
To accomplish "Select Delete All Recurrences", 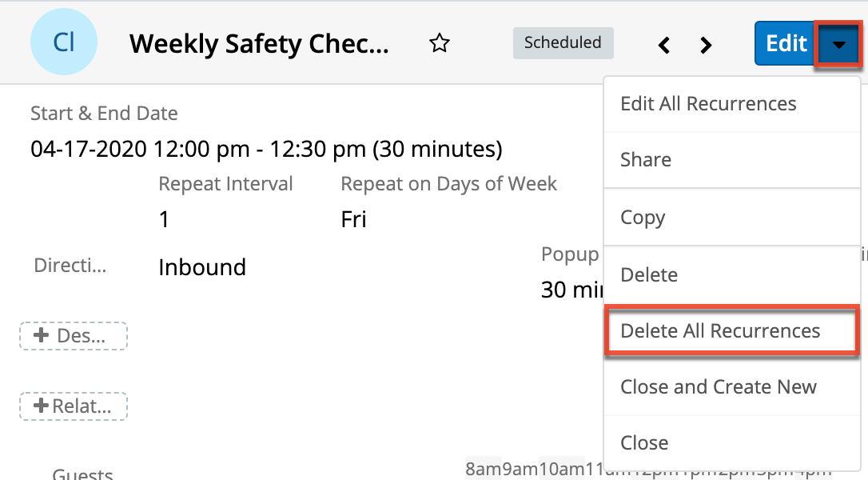I will click(x=720, y=330).
